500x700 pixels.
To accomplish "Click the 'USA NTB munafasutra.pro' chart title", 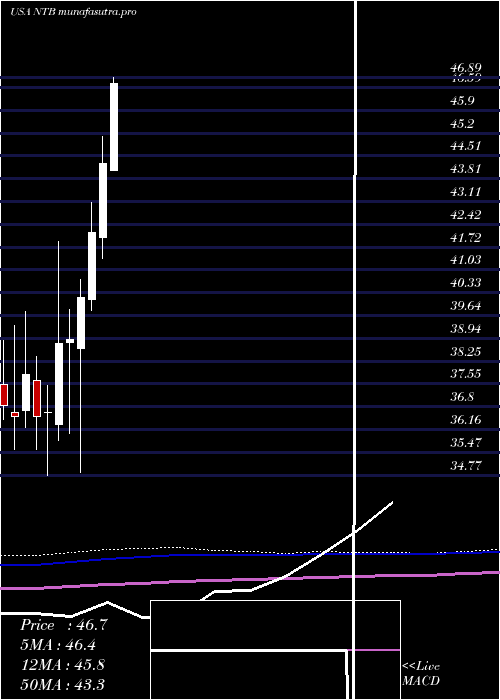I will coord(73,12).
